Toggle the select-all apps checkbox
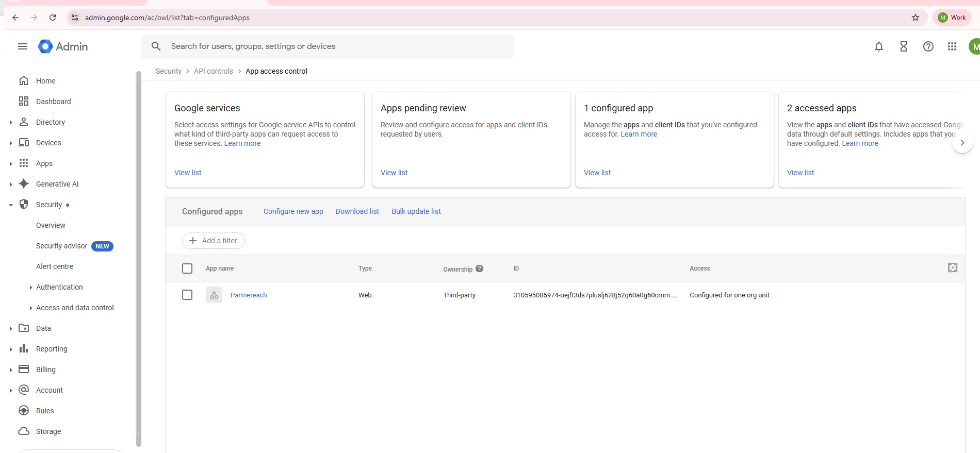Viewport: 980px width, 453px height. (x=187, y=269)
